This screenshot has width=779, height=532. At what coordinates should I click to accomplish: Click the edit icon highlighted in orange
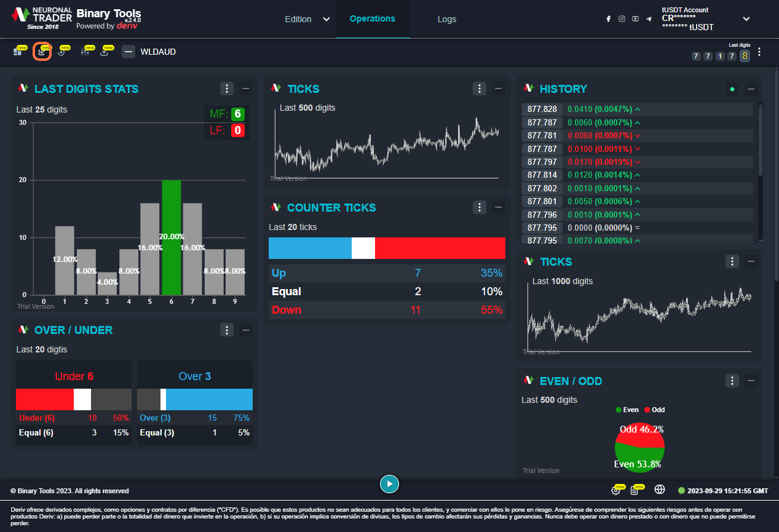pos(42,52)
